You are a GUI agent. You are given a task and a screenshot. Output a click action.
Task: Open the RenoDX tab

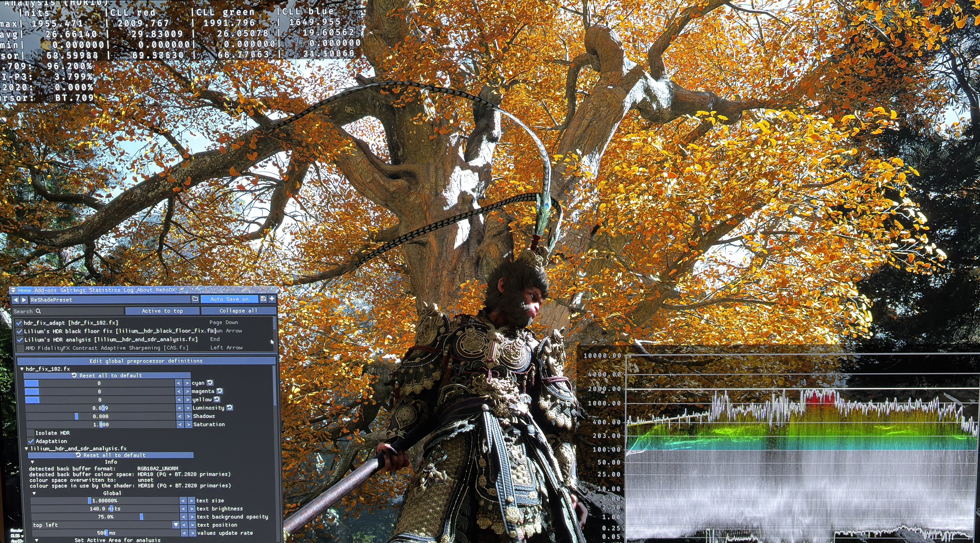(166, 290)
